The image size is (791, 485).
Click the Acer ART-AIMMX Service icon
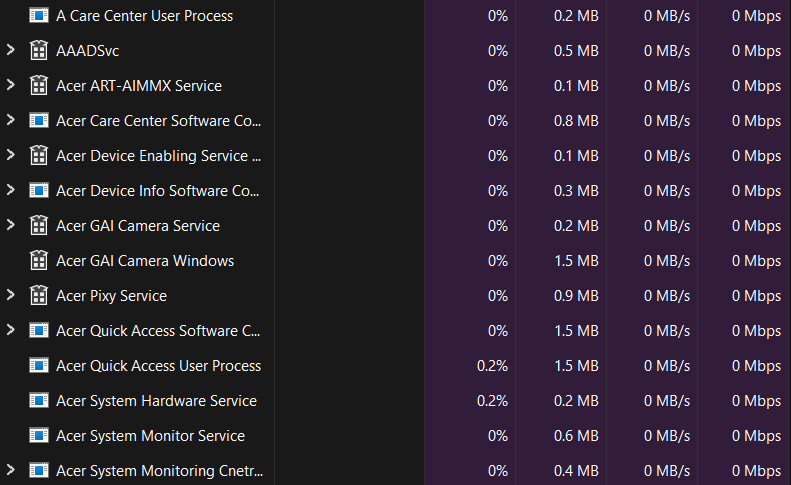[39, 86]
